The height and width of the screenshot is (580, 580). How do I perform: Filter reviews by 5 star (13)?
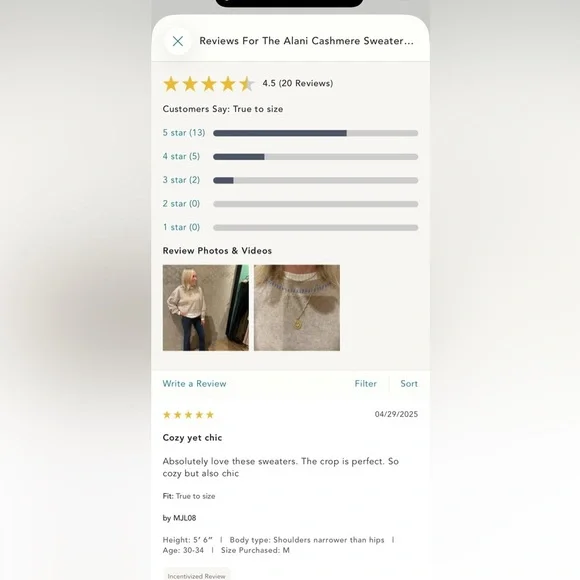pos(184,133)
